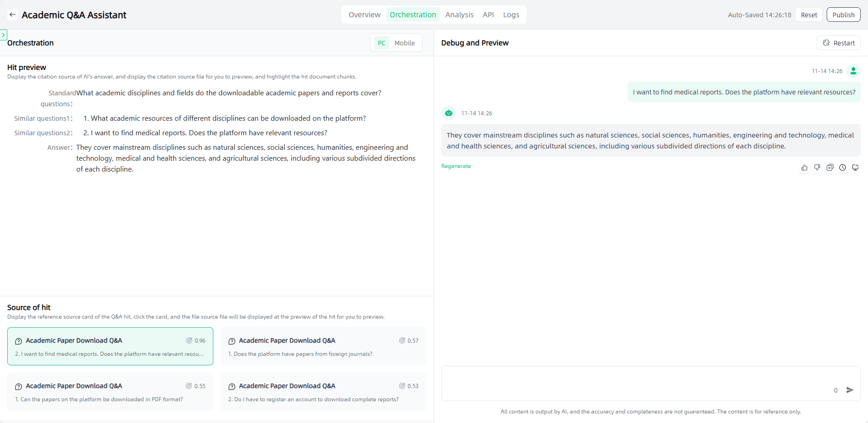Click the monitor debug icon under answer
This screenshot has height=423, width=868.
tap(855, 167)
